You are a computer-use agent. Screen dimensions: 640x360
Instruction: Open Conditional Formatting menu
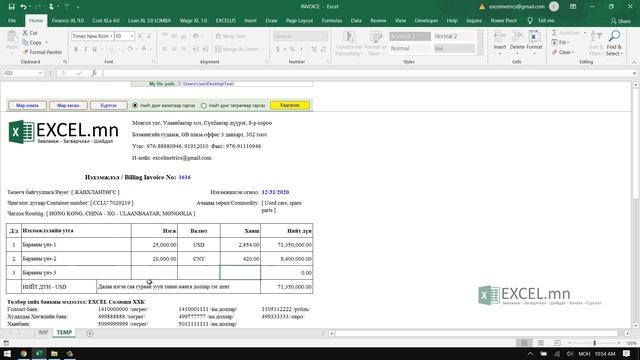(x=349, y=43)
